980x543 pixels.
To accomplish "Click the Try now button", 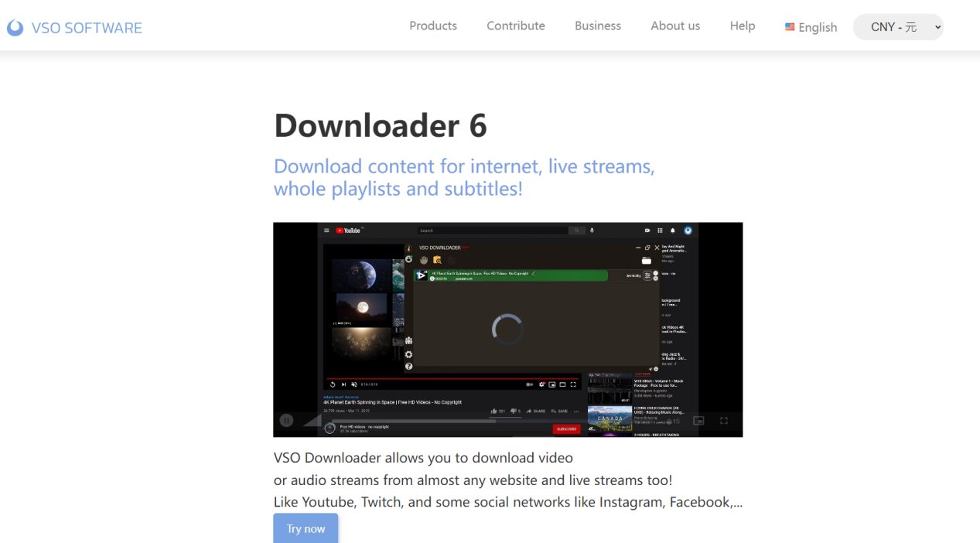I will [306, 528].
